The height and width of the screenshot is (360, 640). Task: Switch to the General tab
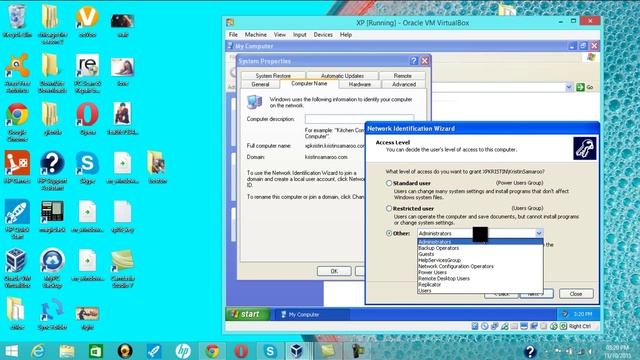click(x=260, y=84)
